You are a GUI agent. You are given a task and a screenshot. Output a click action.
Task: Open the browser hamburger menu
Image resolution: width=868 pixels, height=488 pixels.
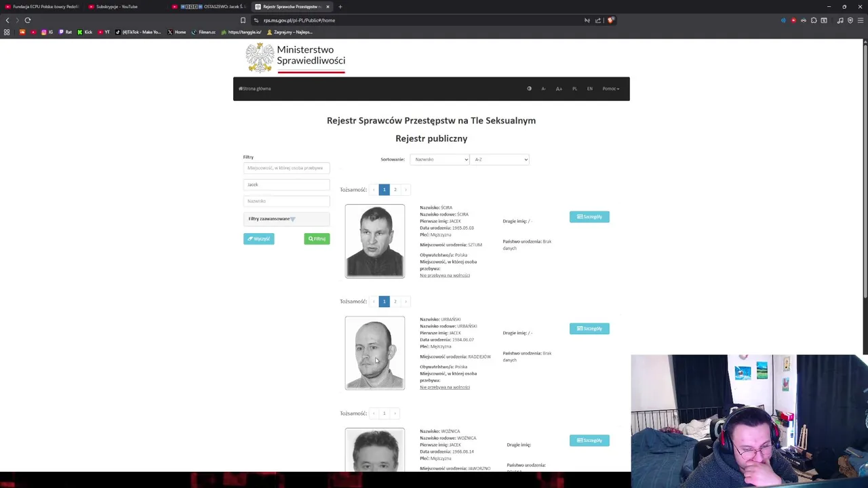861,20
